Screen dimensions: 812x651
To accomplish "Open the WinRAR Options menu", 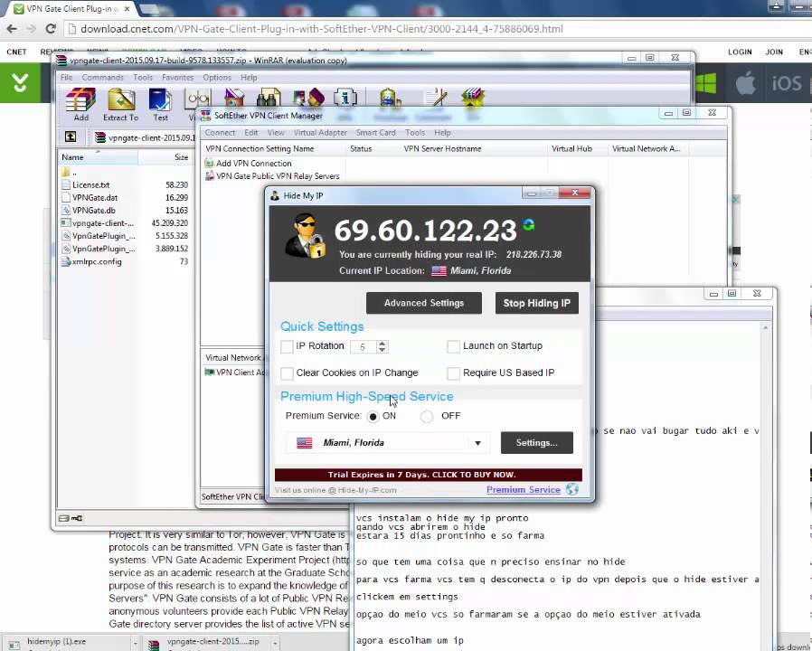I will (217, 77).
